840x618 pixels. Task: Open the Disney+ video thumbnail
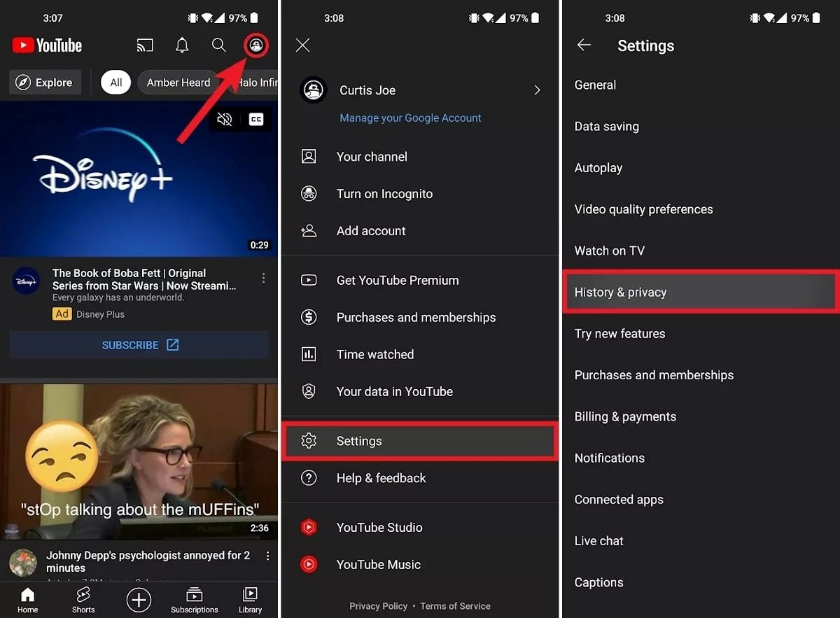139,179
